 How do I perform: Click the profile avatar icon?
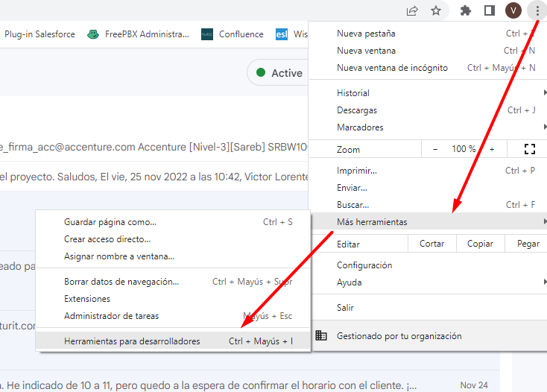coord(513,10)
